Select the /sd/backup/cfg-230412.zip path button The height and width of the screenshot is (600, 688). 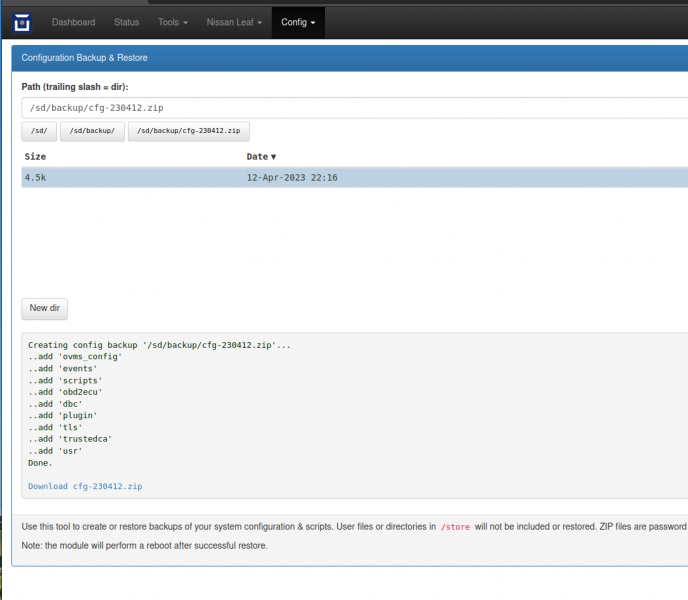tap(189, 131)
